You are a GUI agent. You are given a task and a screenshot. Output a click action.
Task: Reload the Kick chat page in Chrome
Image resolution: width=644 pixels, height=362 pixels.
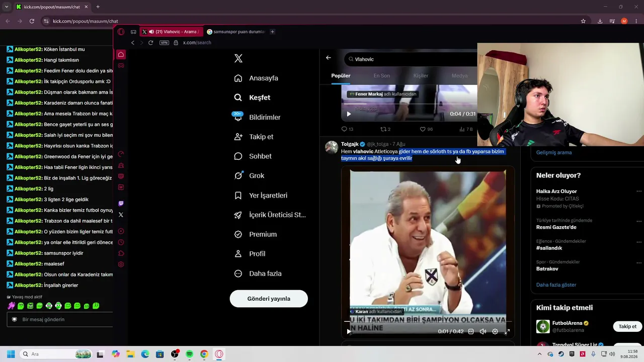click(x=32, y=21)
